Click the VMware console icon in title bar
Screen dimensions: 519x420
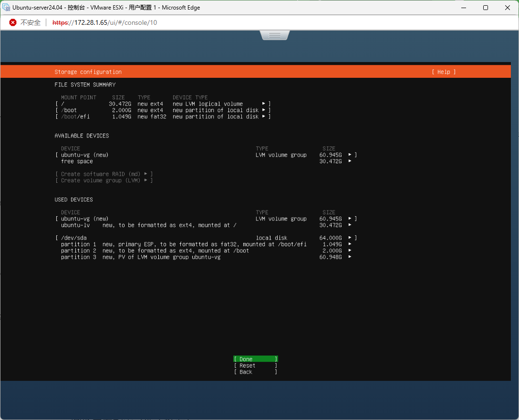pos(7,8)
